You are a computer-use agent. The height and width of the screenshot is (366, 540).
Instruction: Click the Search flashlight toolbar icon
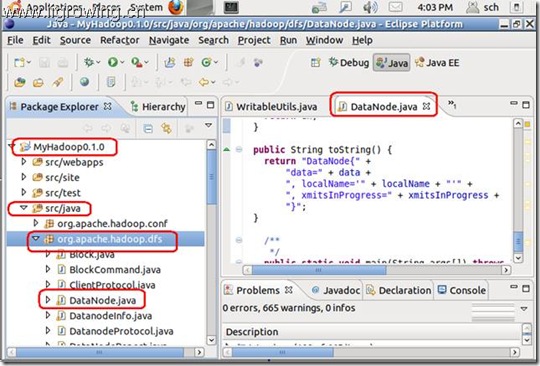click(x=58, y=82)
